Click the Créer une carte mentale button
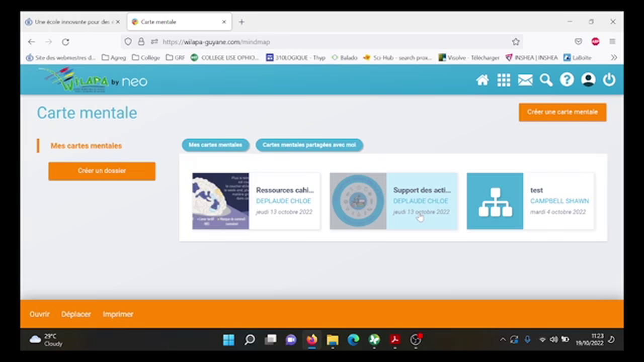The image size is (644, 362). click(562, 112)
